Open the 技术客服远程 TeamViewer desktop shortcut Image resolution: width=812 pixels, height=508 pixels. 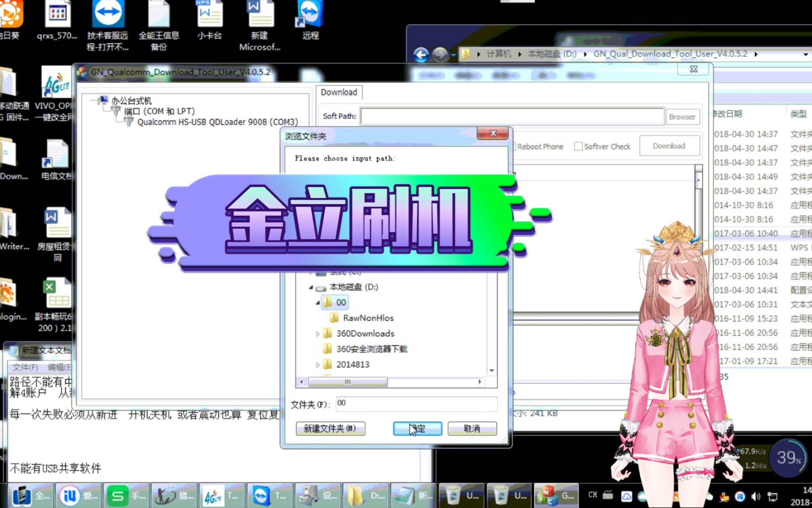[x=108, y=25]
